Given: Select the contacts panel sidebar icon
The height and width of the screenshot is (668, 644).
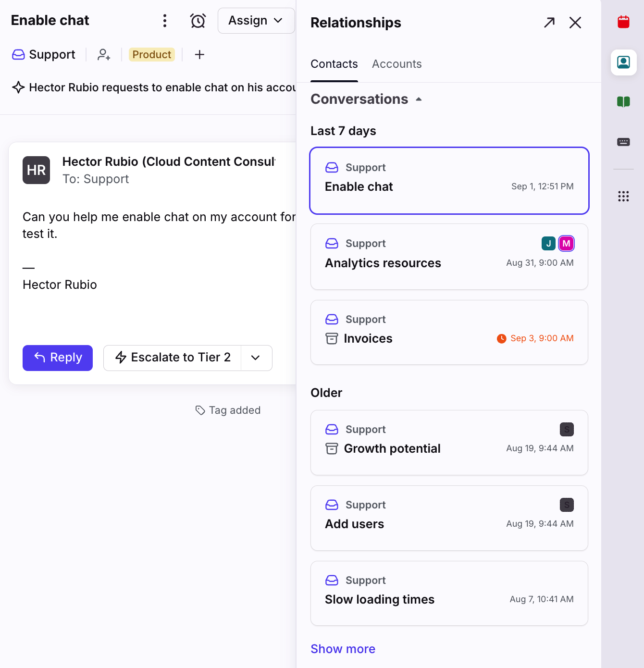Looking at the screenshot, I should [x=623, y=62].
